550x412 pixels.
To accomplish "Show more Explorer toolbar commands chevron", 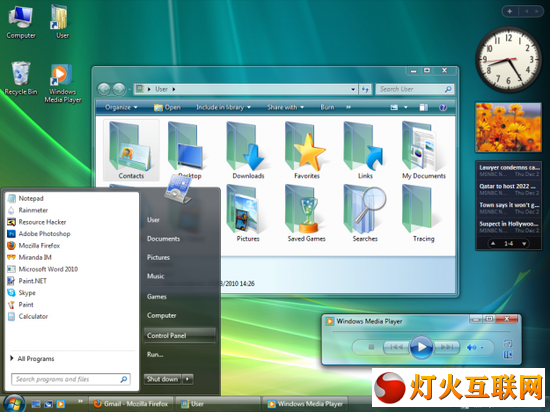I will pyautogui.click(x=348, y=107).
